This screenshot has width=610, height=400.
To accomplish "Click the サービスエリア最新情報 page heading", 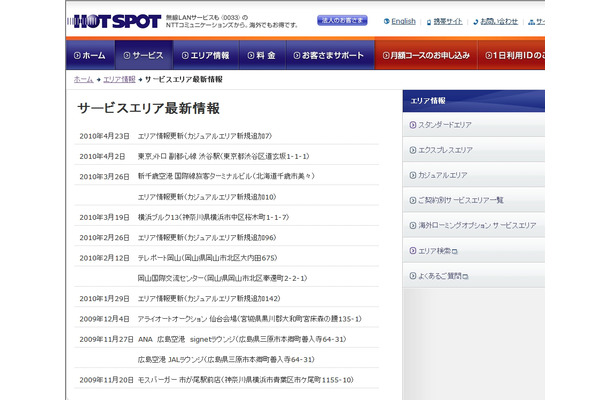I will (149, 108).
